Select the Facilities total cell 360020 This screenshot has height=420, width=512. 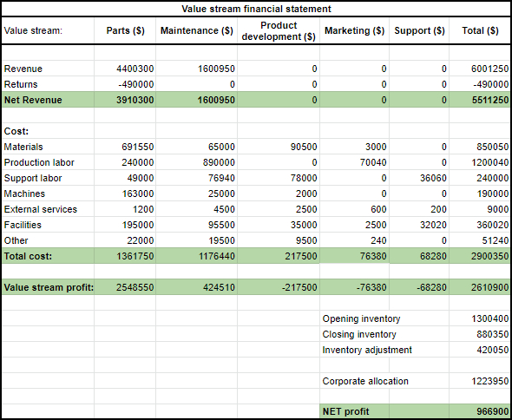(480, 225)
